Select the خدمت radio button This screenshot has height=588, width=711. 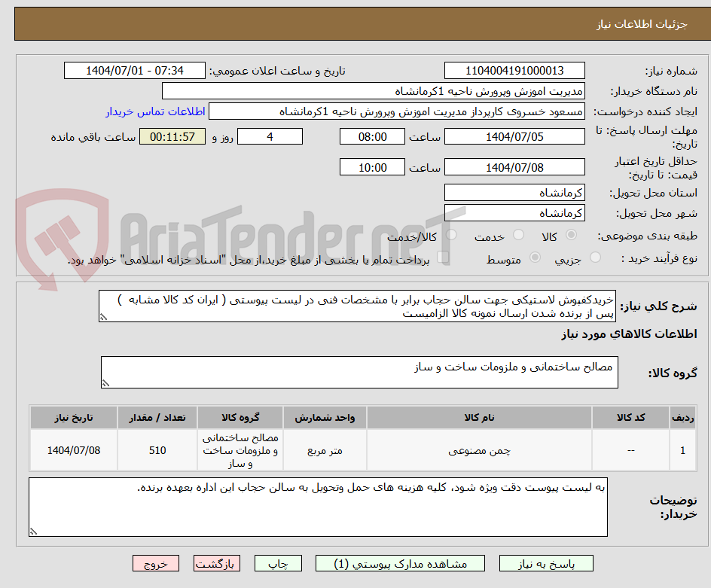pos(518,233)
